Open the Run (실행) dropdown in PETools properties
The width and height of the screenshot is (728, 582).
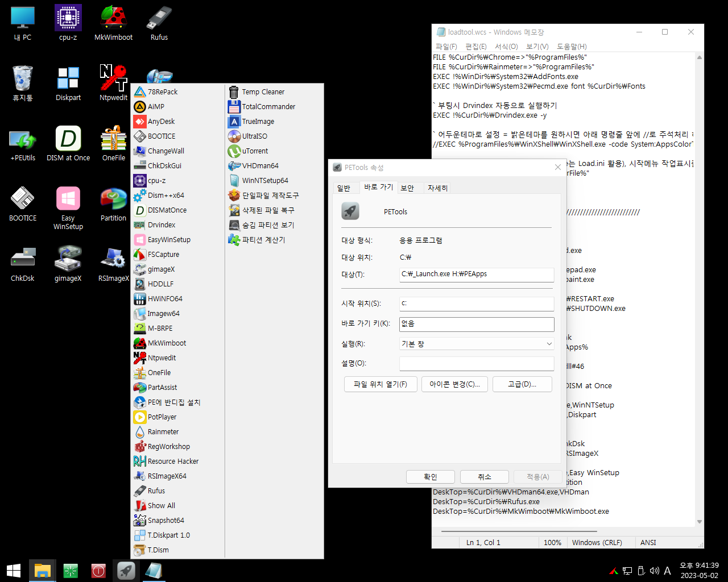click(477, 344)
